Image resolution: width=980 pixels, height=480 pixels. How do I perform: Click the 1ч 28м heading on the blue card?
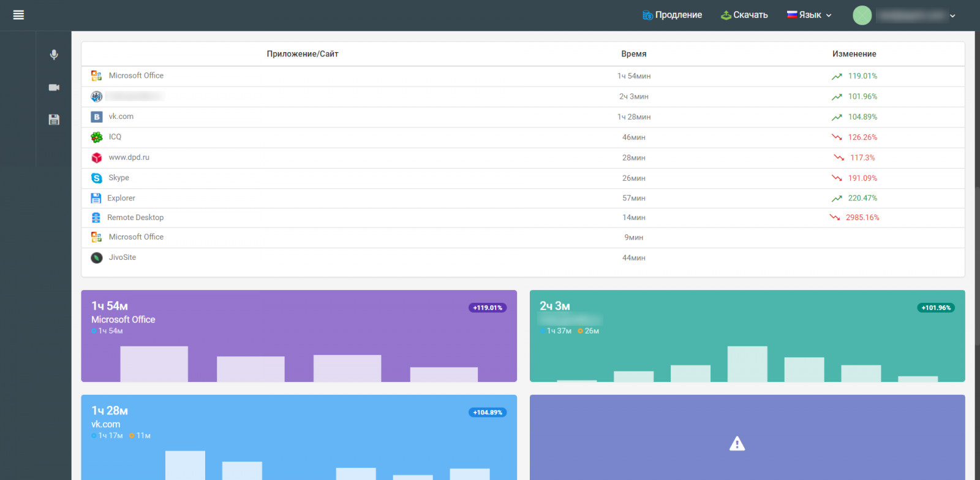(110, 411)
